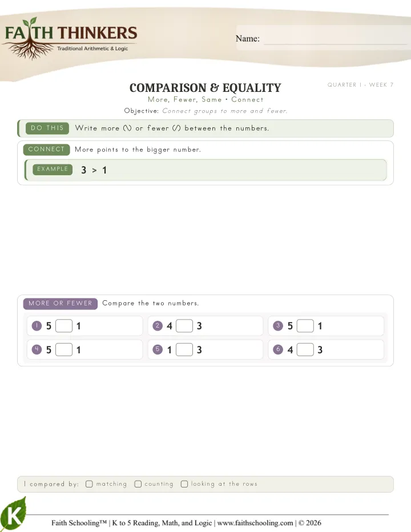Select the purple number 5 circle
The height and width of the screenshot is (532, 411).
coord(158,349)
